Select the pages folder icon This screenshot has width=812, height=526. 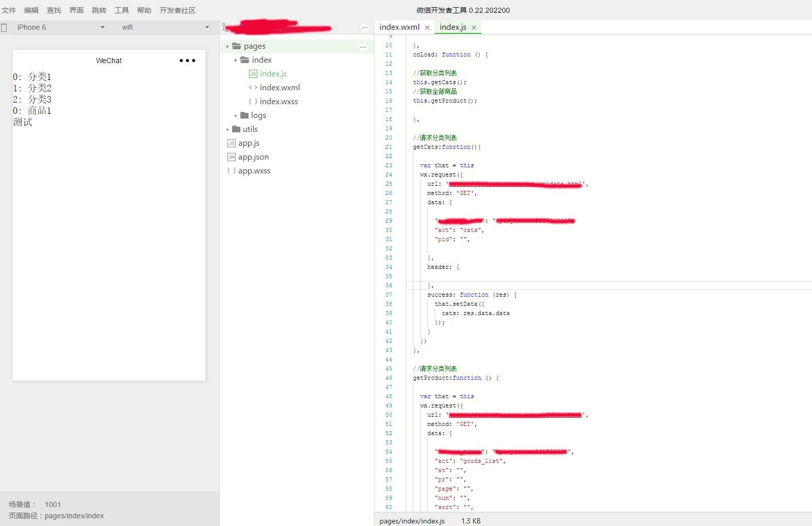(x=236, y=46)
